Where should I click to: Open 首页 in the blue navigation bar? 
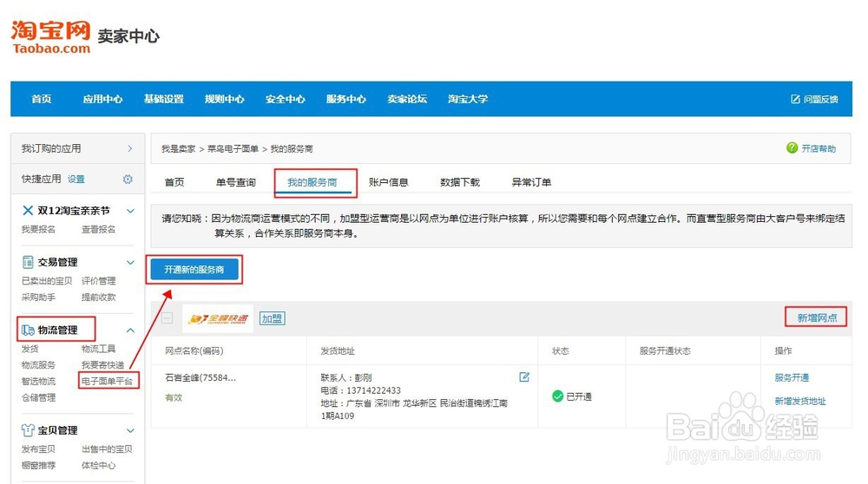point(42,99)
